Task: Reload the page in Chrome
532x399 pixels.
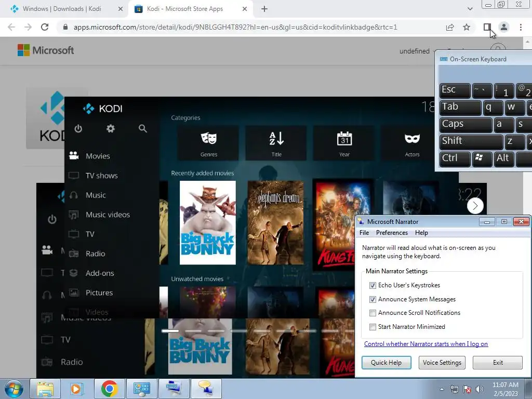Action: point(45,27)
